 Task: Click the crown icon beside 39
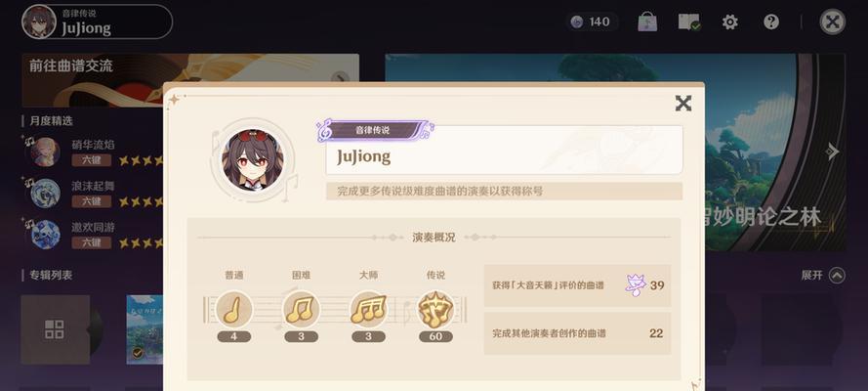(x=636, y=285)
